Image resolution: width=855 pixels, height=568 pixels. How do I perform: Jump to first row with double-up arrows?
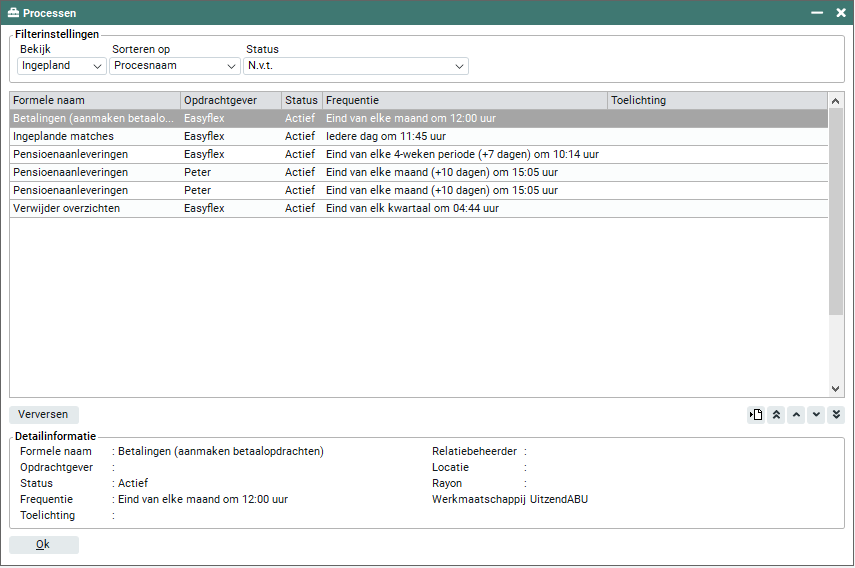[776, 415]
